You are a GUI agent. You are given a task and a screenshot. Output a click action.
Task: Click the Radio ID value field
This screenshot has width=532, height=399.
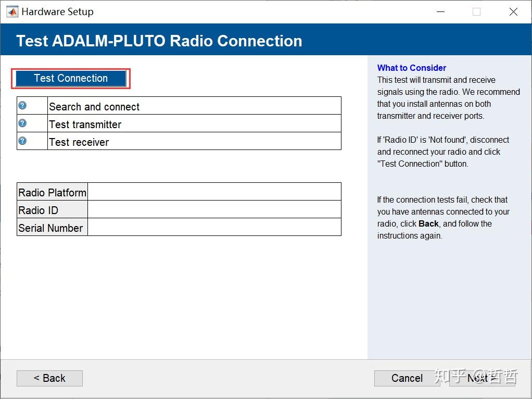[x=214, y=209]
